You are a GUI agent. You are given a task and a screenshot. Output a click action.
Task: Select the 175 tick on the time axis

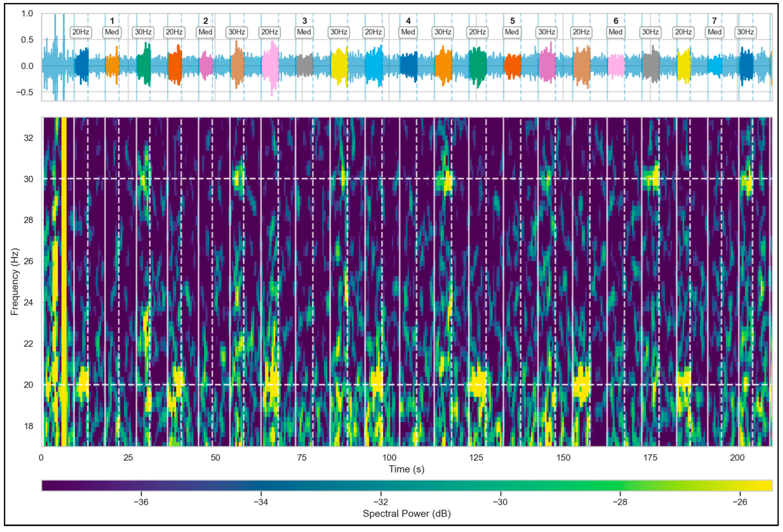pos(650,458)
